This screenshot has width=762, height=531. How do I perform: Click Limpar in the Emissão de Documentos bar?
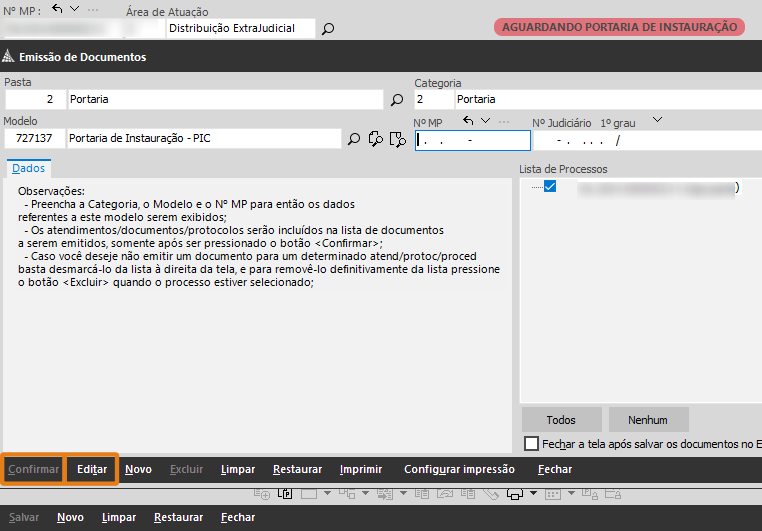tap(238, 469)
